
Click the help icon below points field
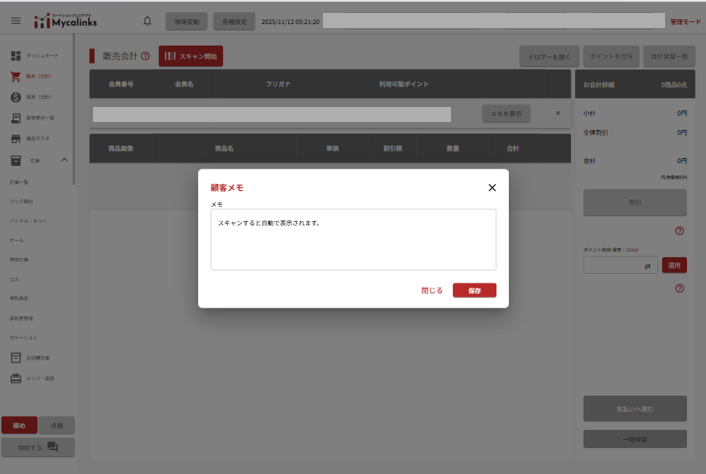point(679,288)
